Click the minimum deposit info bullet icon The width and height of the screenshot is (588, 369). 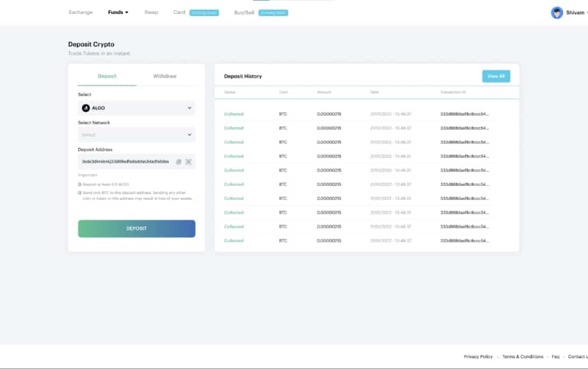point(80,184)
